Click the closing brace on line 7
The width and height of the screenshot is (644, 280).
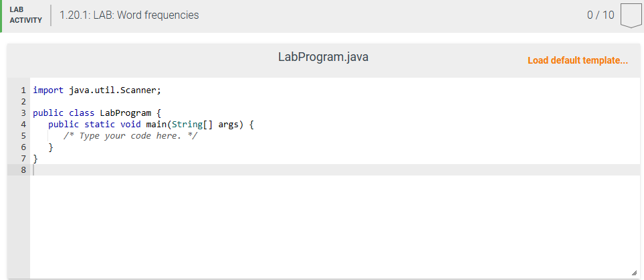tap(35, 158)
